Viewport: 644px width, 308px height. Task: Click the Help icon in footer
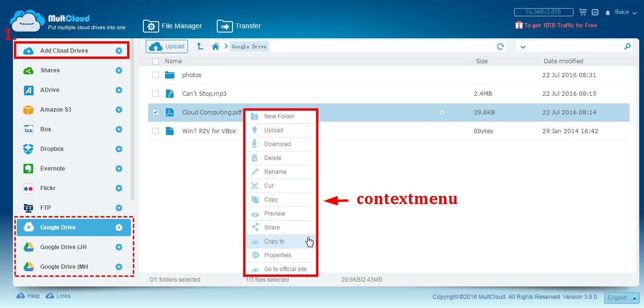21,296
